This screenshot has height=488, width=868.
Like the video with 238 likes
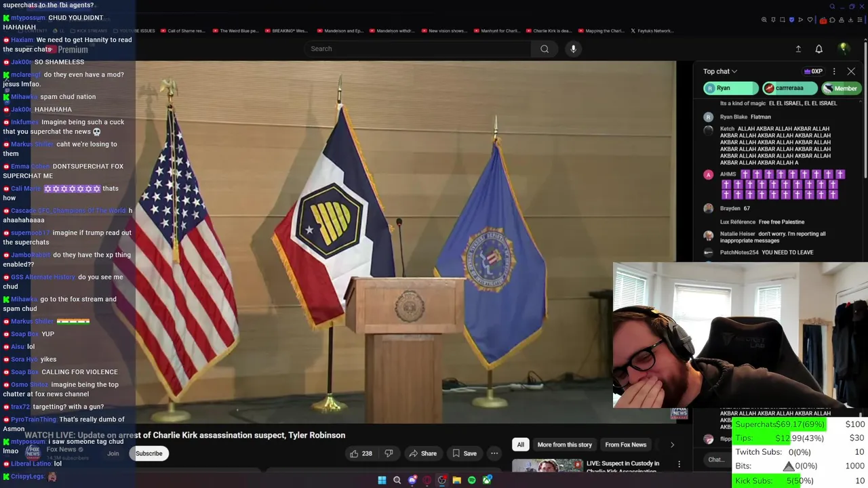tap(361, 453)
